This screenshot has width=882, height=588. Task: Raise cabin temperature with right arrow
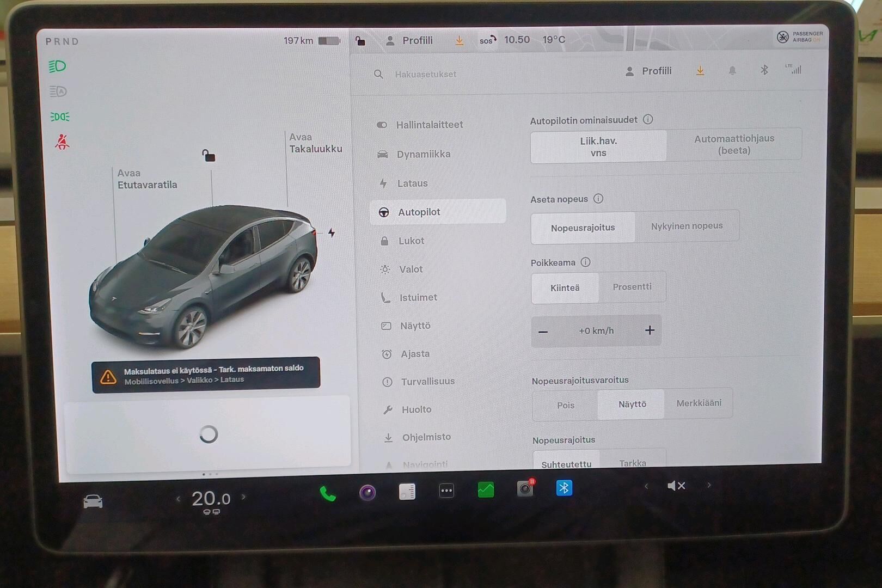(x=243, y=497)
